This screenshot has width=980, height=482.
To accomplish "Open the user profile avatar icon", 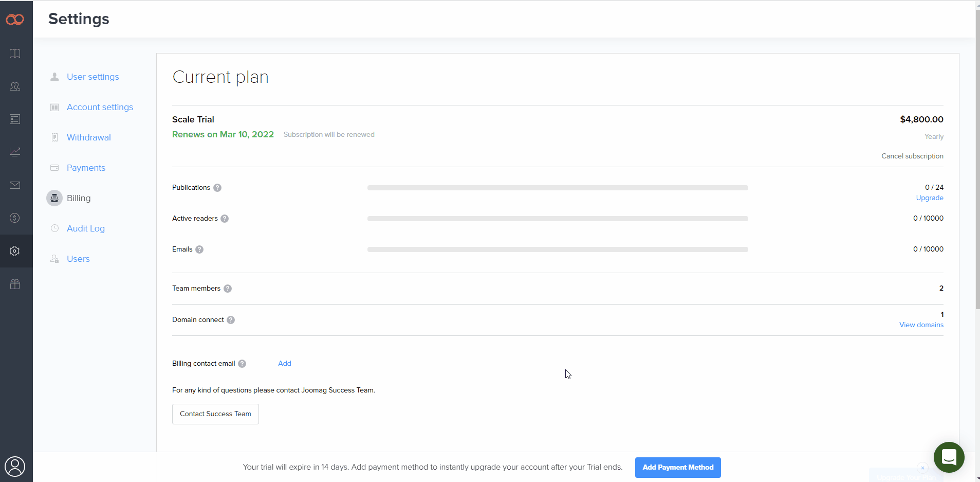I will click(15, 467).
